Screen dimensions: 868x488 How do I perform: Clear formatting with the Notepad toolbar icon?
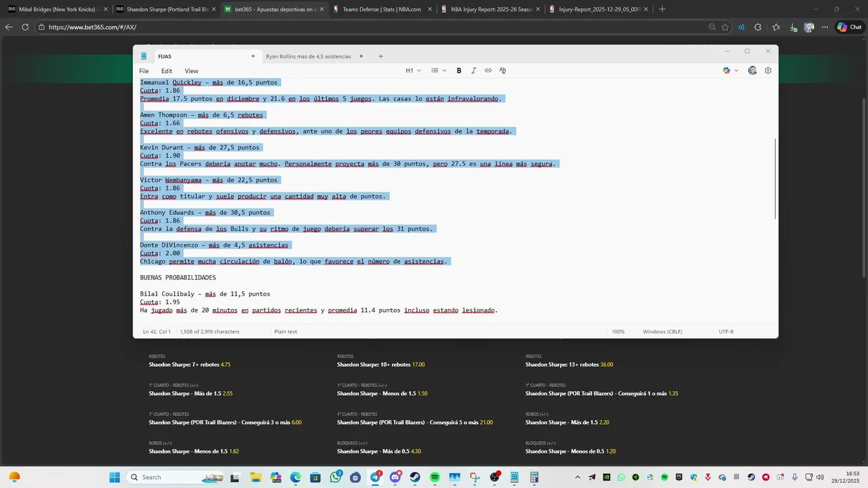502,70
